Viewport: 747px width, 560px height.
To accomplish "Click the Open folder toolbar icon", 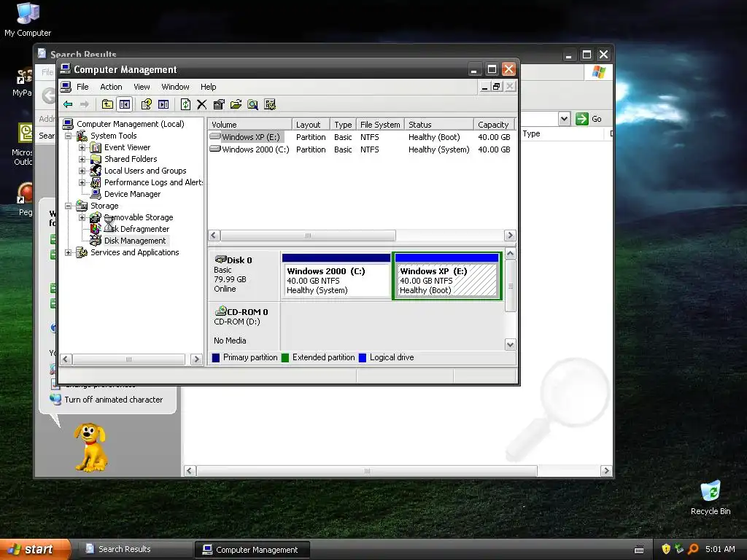I will tap(236, 104).
